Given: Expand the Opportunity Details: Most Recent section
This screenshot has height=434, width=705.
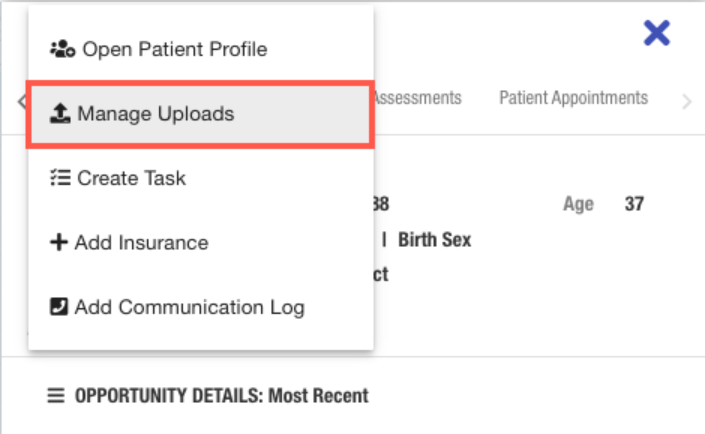Looking at the screenshot, I should (x=221, y=396).
